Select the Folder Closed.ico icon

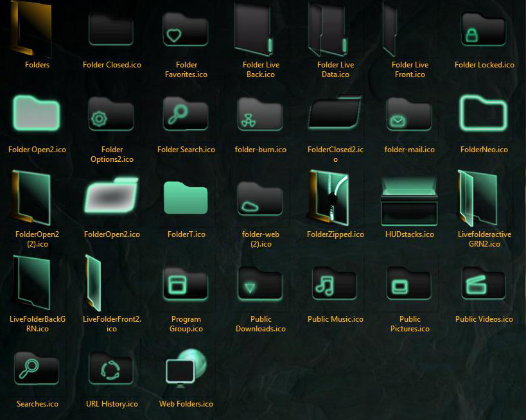pos(111,30)
